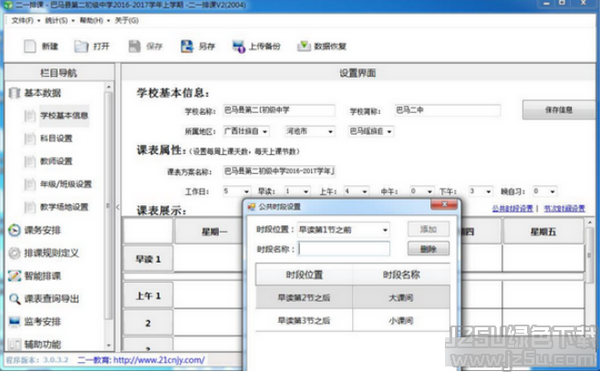600x372 pixels.
Task: Select 基本数据 icon in the navigation
Action: (15, 93)
